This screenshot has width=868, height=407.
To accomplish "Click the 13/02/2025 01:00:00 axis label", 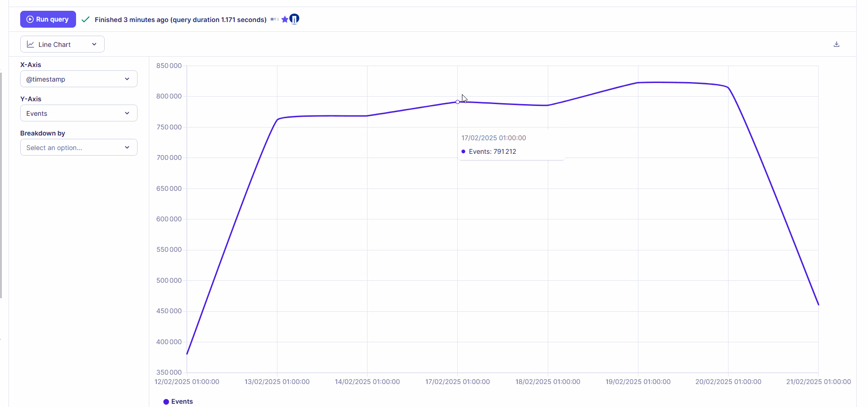I will pos(277,382).
